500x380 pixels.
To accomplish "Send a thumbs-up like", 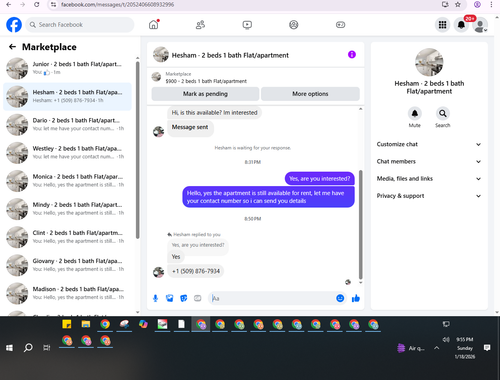I will [x=356, y=298].
